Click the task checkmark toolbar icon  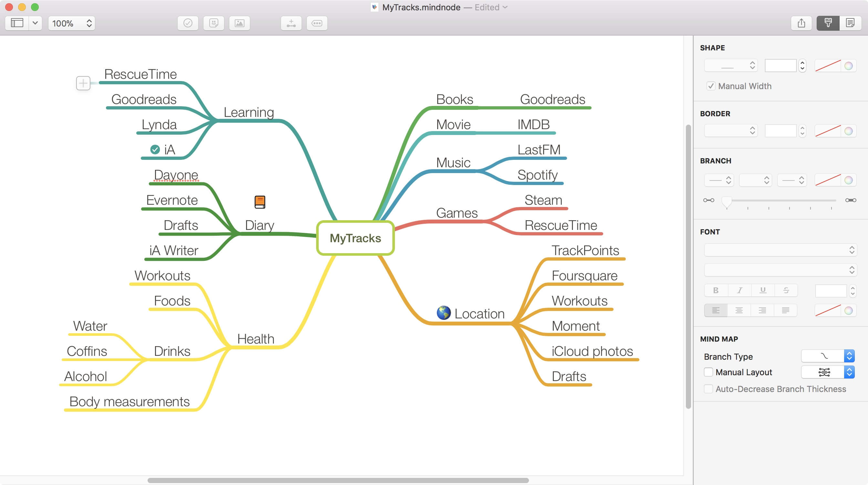(x=188, y=23)
